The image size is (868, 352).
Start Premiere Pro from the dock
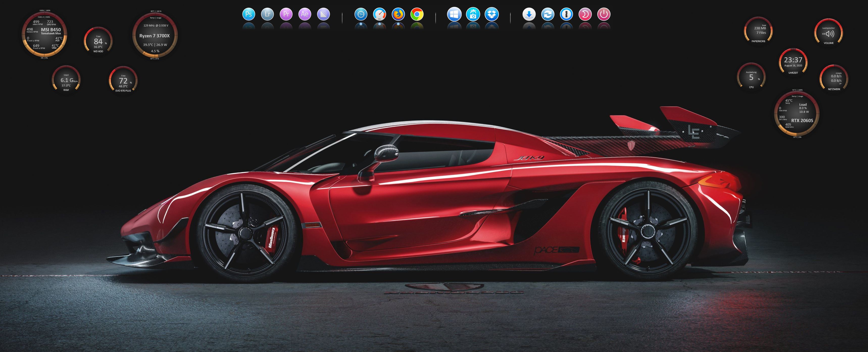286,14
